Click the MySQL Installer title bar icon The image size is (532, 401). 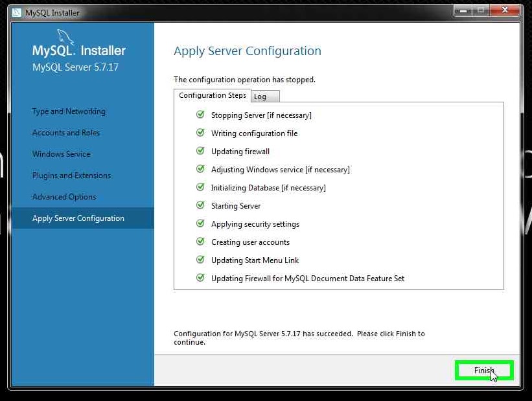coord(16,12)
